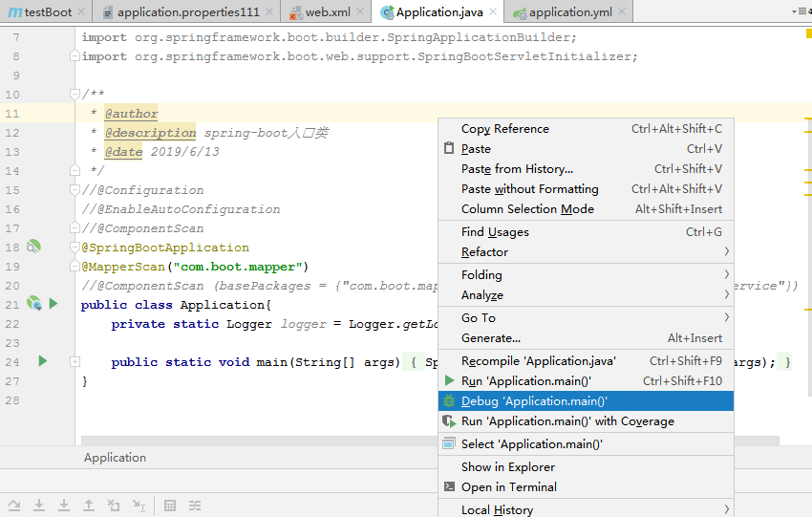Click the run gutter arrow beside class Application
The height and width of the screenshot is (517, 812).
[53, 304]
